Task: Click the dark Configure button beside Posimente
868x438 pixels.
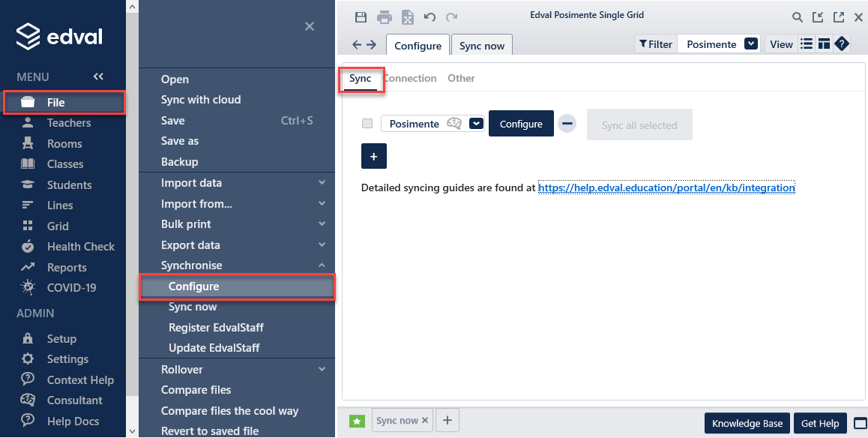Action: point(521,124)
